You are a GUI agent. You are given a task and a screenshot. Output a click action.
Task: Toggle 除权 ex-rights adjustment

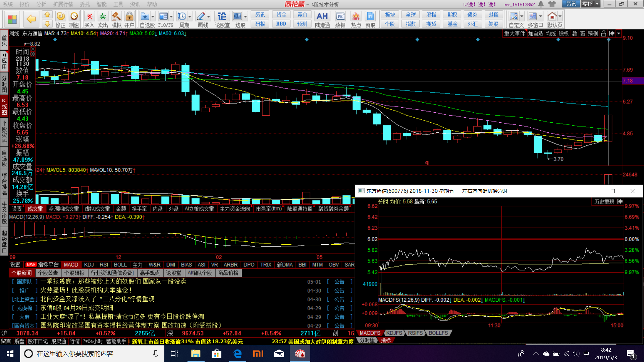point(563,34)
